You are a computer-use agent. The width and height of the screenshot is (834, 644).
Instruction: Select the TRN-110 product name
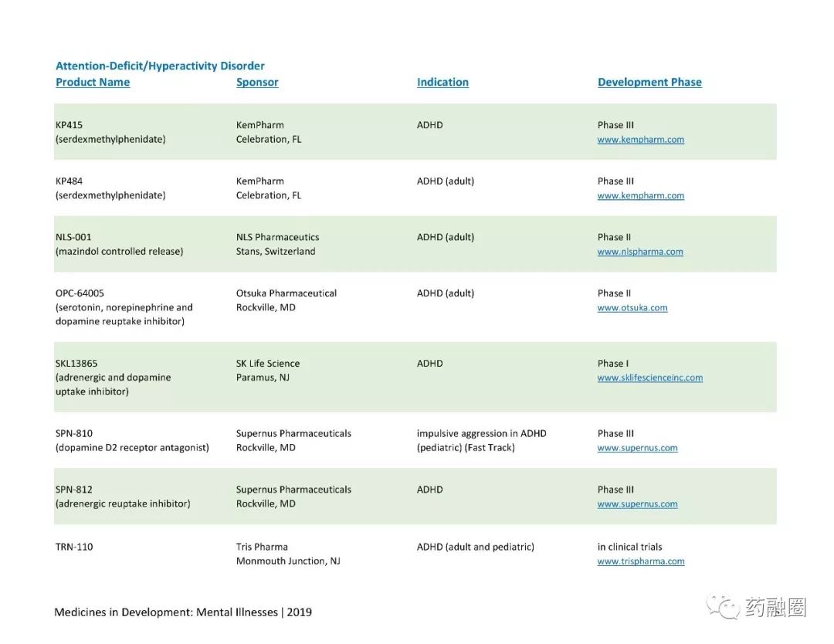tap(74, 547)
